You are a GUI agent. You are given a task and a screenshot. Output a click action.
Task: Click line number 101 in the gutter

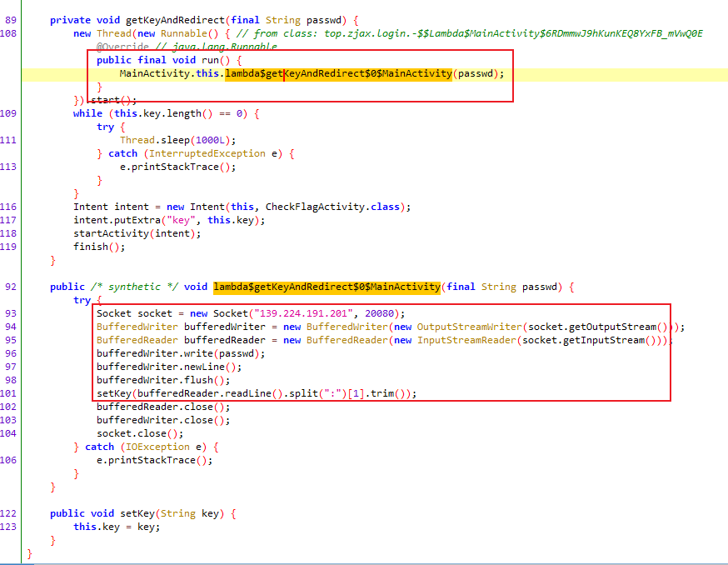click(x=8, y=393)
